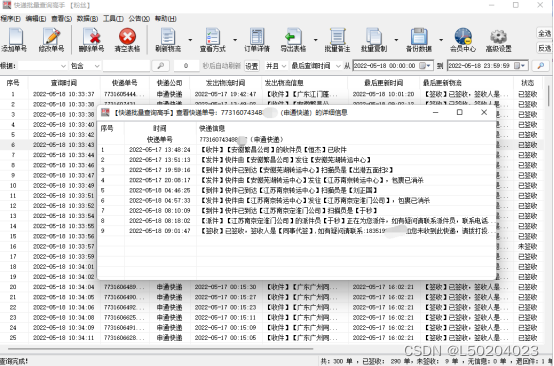Open the 程序(F) menu
Screen dimensions: 554x366
11,19
